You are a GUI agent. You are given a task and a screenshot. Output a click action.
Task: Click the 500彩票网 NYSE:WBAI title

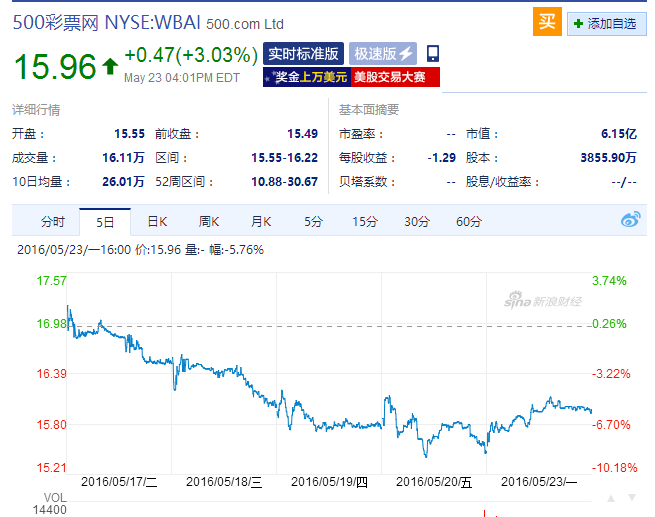107,23
